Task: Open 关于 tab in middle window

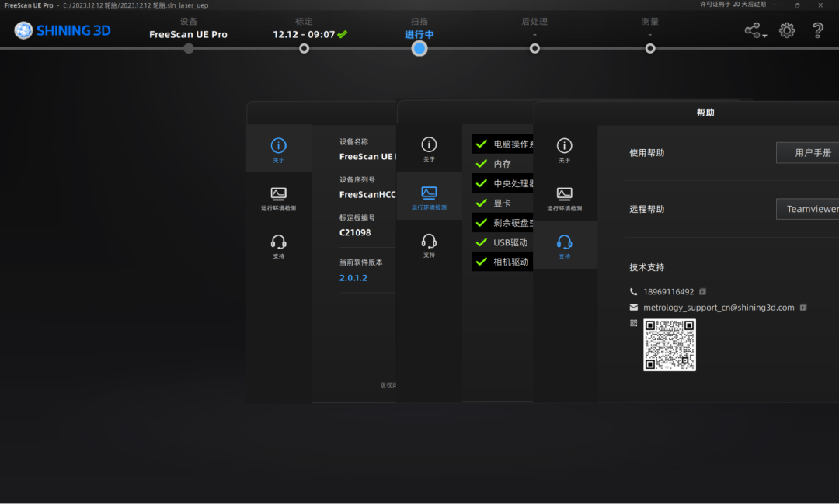Action: click(x=429, y=149)
